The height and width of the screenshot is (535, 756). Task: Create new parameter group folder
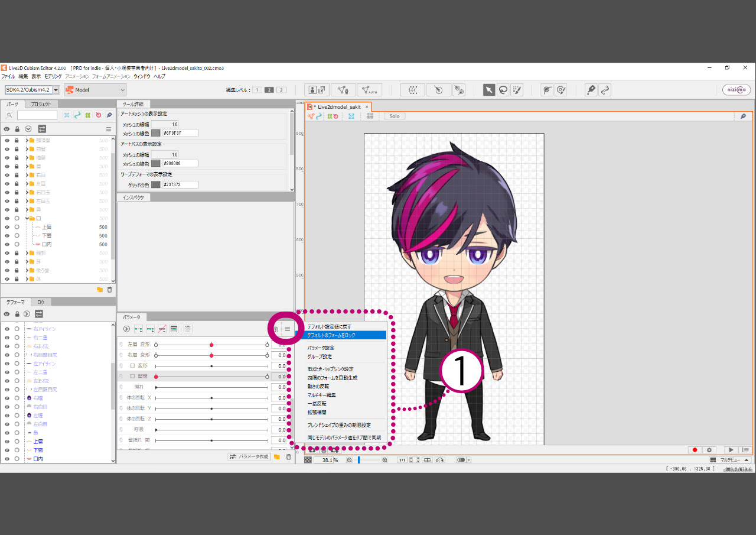(277, 457)
